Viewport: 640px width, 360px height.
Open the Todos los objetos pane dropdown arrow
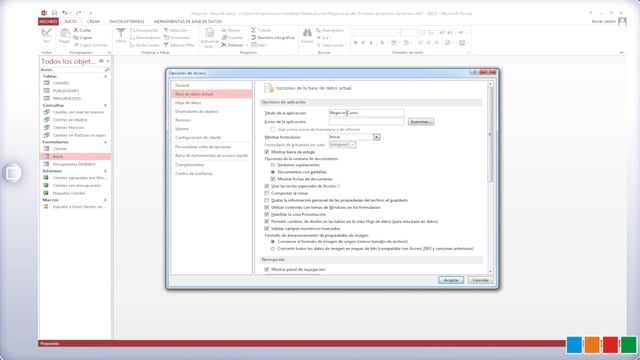108,61
